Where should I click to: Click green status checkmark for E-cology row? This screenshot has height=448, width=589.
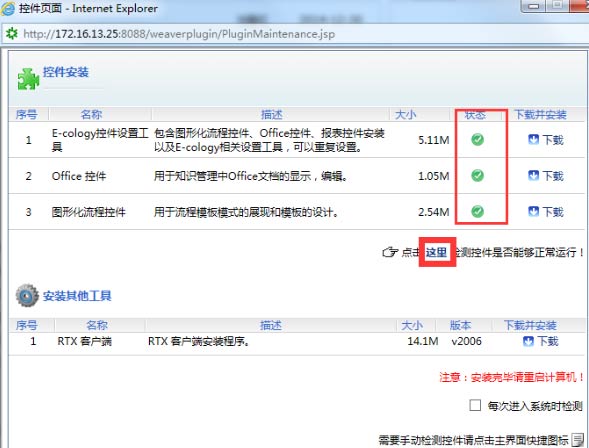tap(477, 140)
